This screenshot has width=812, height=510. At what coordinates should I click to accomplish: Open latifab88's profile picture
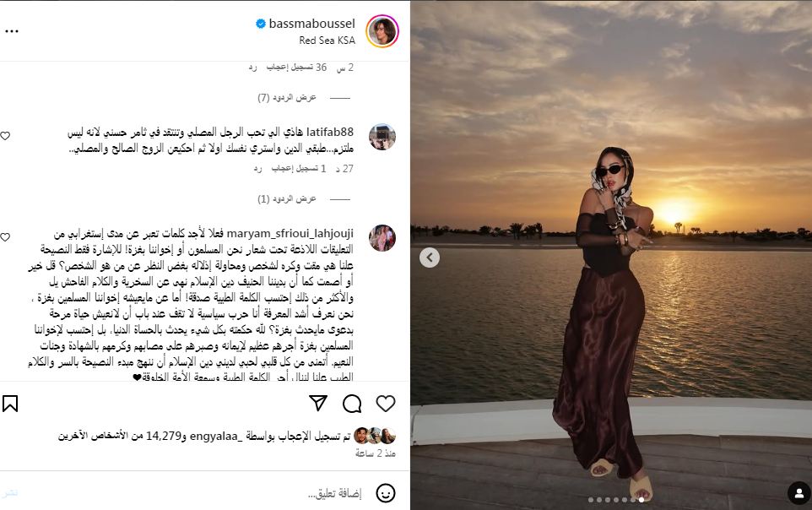coord(382,137)
